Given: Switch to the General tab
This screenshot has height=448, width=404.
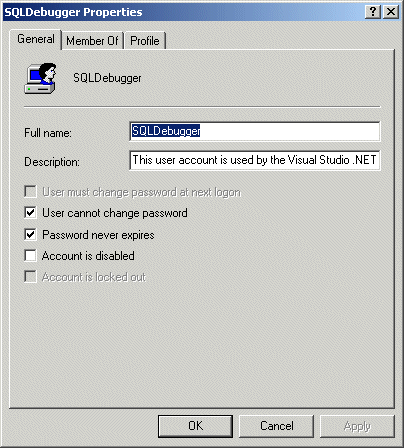Looking at the screenshot, I should 36,39.
